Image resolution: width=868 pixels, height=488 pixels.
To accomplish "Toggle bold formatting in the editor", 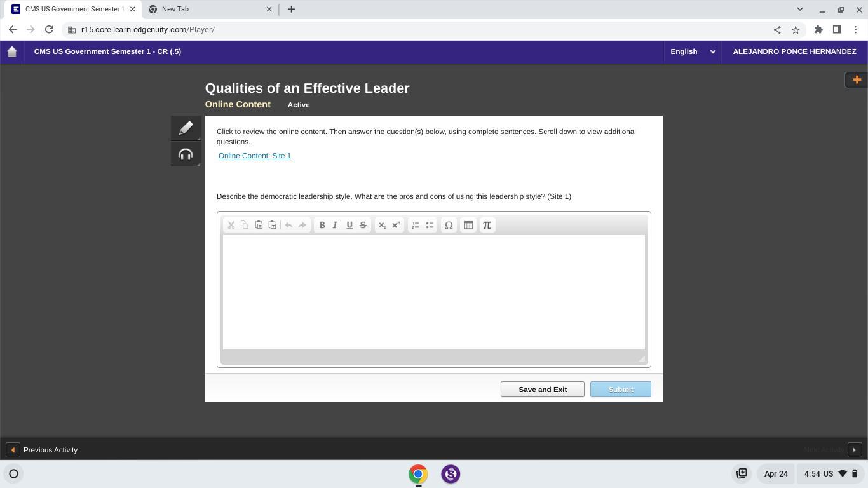I will (x=322, y=225).
